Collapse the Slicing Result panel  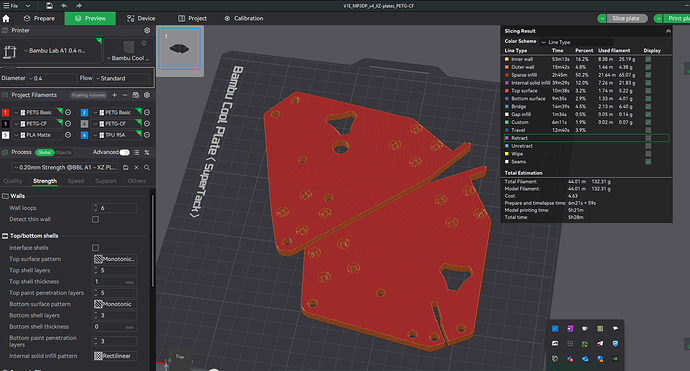click(x=668, y=31)
